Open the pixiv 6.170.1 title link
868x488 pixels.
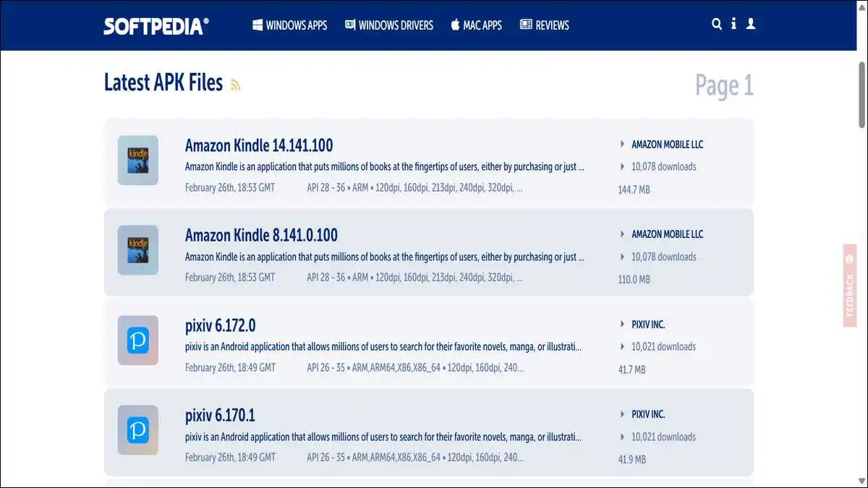click(220, 416)
